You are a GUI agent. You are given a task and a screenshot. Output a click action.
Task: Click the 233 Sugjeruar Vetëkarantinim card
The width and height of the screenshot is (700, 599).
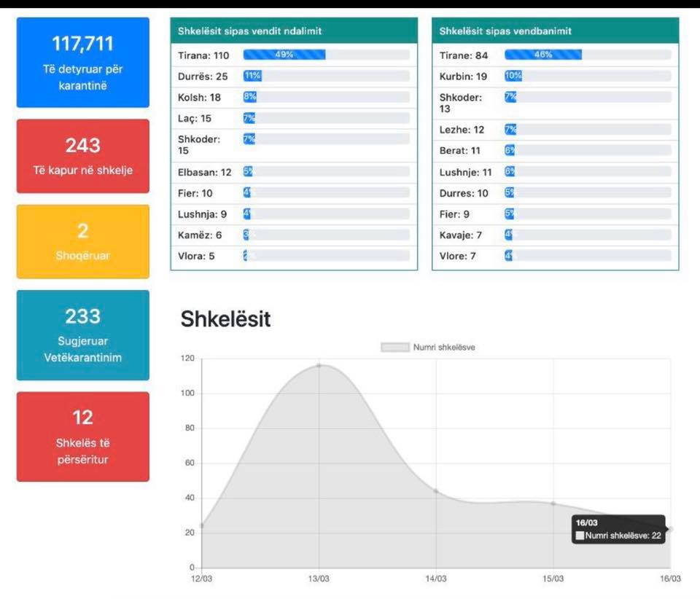tap(82, 334)
